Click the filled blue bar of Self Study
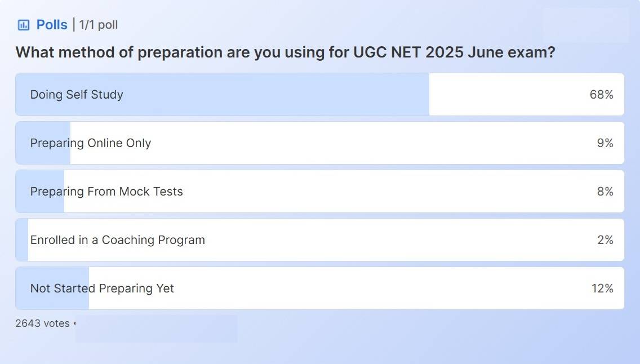 (x=282, y=95)
